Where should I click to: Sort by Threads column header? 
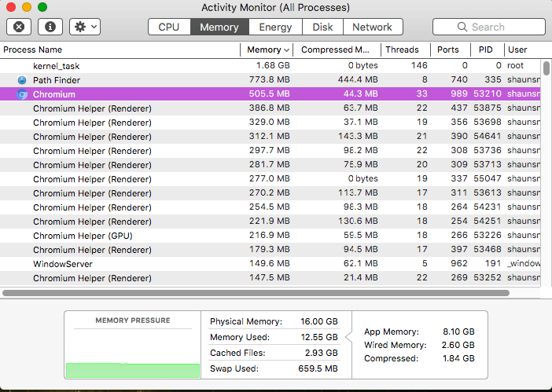point(406,50)
